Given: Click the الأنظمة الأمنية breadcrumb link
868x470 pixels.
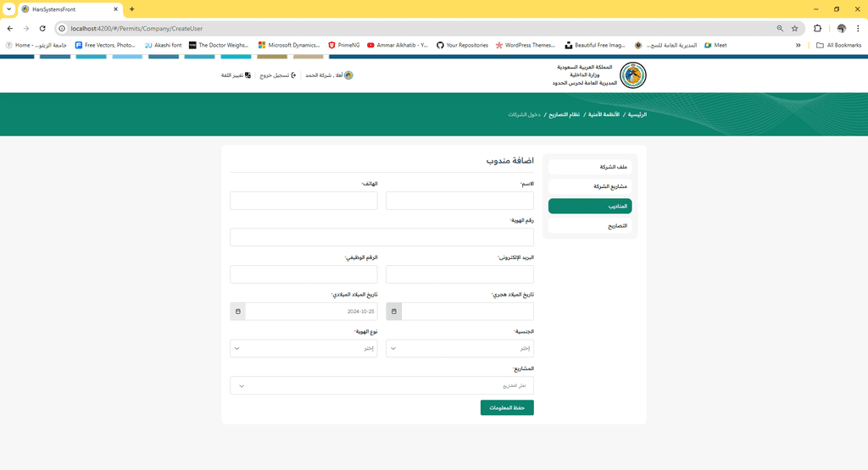Looking at the screenshot, I should click(x=604, y=114).
